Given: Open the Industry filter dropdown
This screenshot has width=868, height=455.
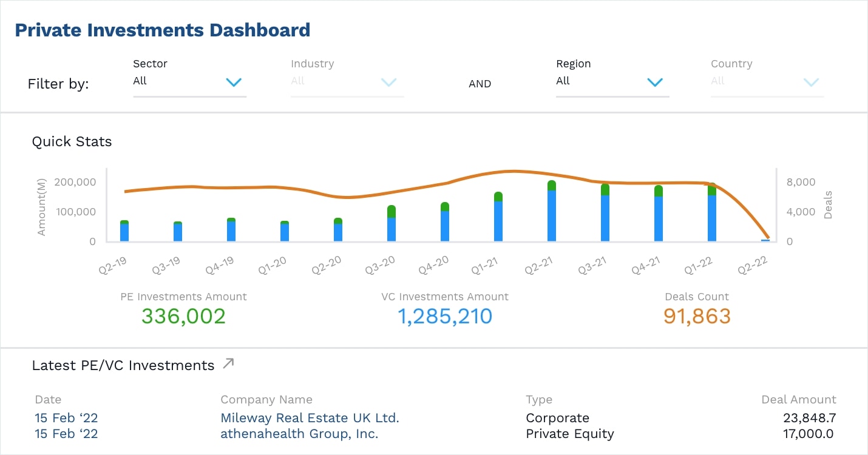Looking at the screenshot, I should (346, 81).
